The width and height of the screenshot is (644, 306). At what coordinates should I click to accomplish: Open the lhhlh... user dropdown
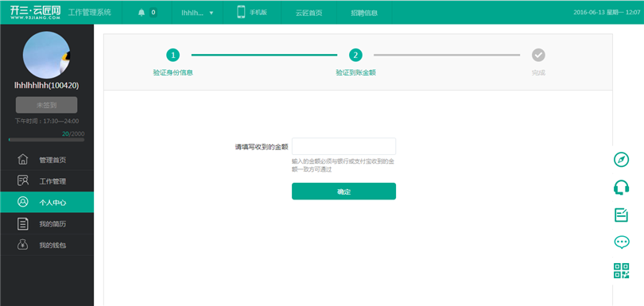197,13
